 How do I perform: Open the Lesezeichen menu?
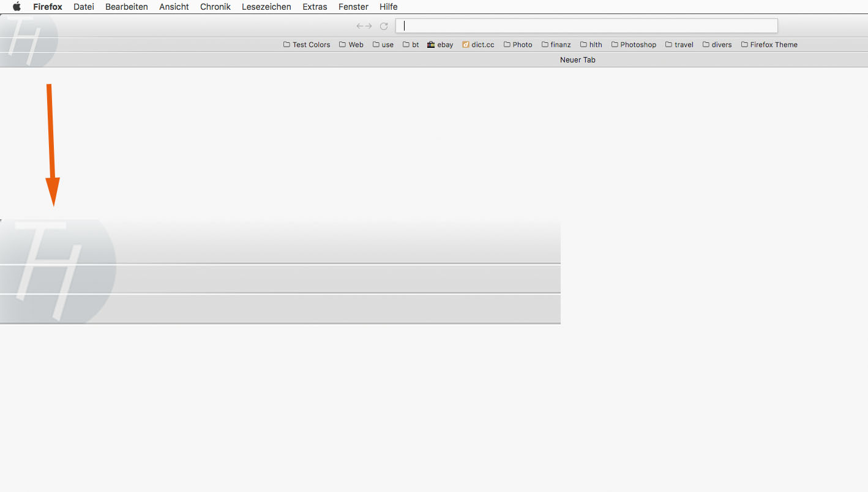tap(266, 7)
